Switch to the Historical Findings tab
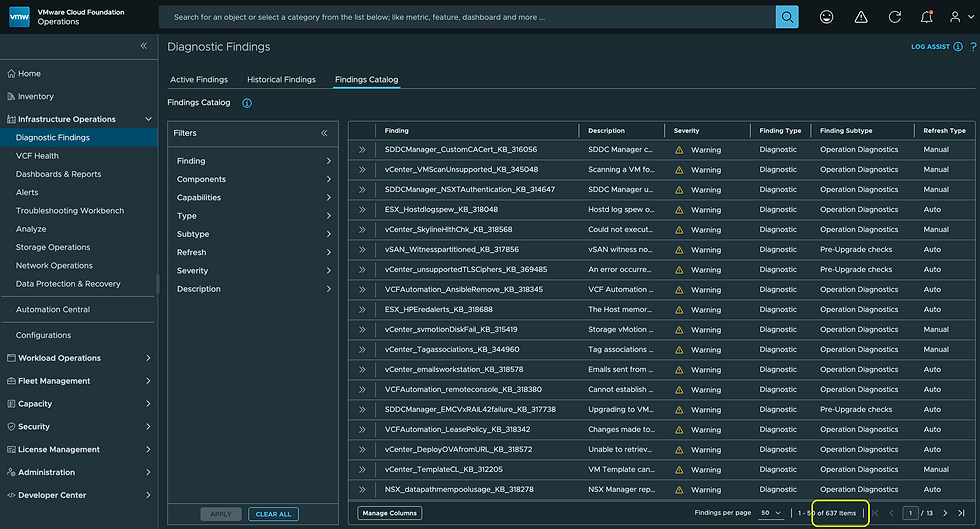This screenshot has height=529, width=980. pyautogui.click(x=281, y=80)
